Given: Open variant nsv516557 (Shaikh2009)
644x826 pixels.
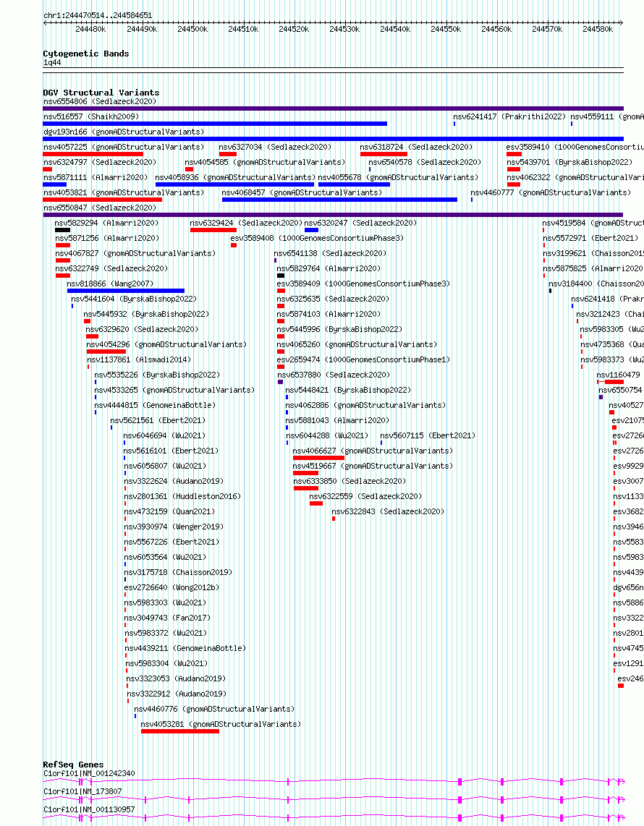Looking at the screenshot, I should tap(91, 116).
